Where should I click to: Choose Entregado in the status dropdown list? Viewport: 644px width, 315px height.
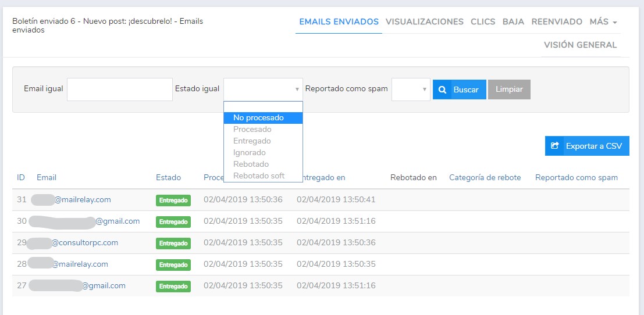(x=263, y=141)
